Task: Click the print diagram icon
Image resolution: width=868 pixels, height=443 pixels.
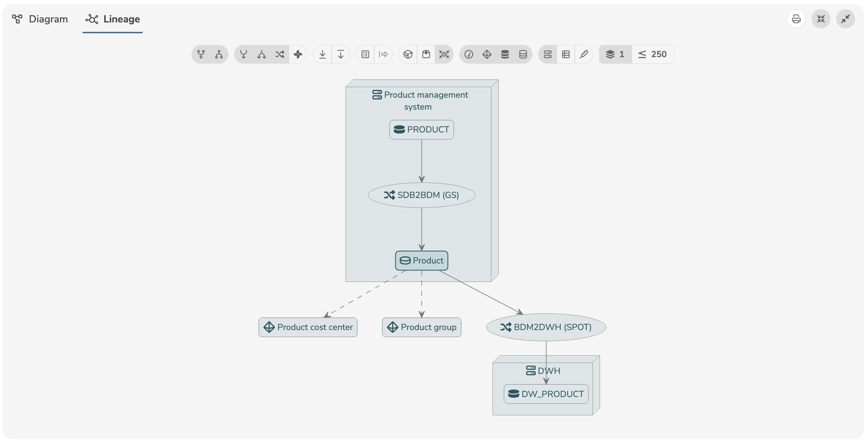Action: coord(796,19)
